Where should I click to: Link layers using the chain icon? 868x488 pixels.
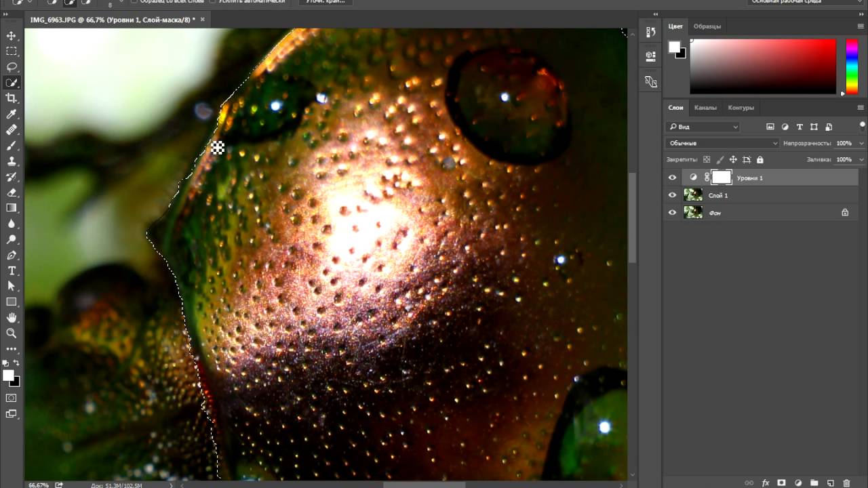[x=749, y=483]
